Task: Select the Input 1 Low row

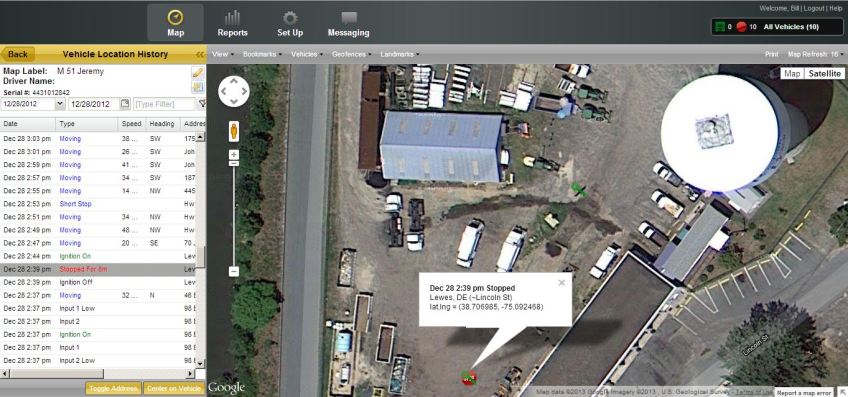Action: coord(97,308)
